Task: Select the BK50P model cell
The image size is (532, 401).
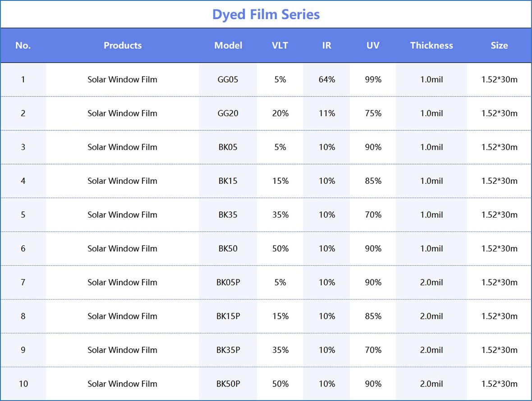Action: [228, 384]
